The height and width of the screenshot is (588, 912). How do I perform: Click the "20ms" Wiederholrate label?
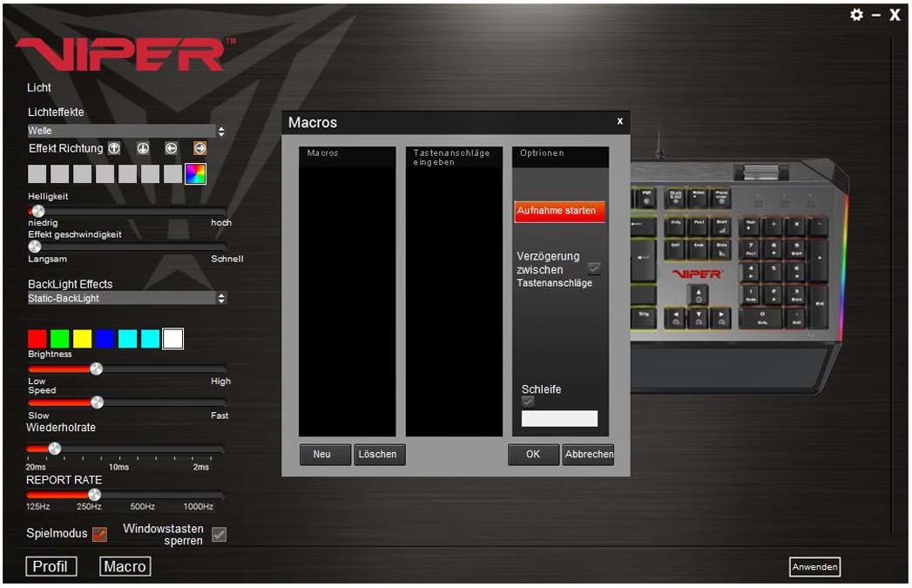36,468
